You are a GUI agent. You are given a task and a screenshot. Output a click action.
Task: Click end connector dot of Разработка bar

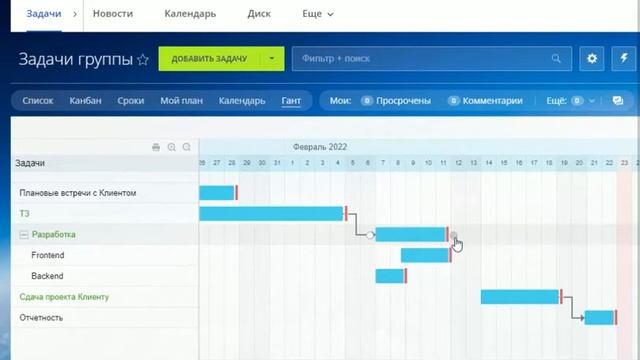[x=453, y=235]
